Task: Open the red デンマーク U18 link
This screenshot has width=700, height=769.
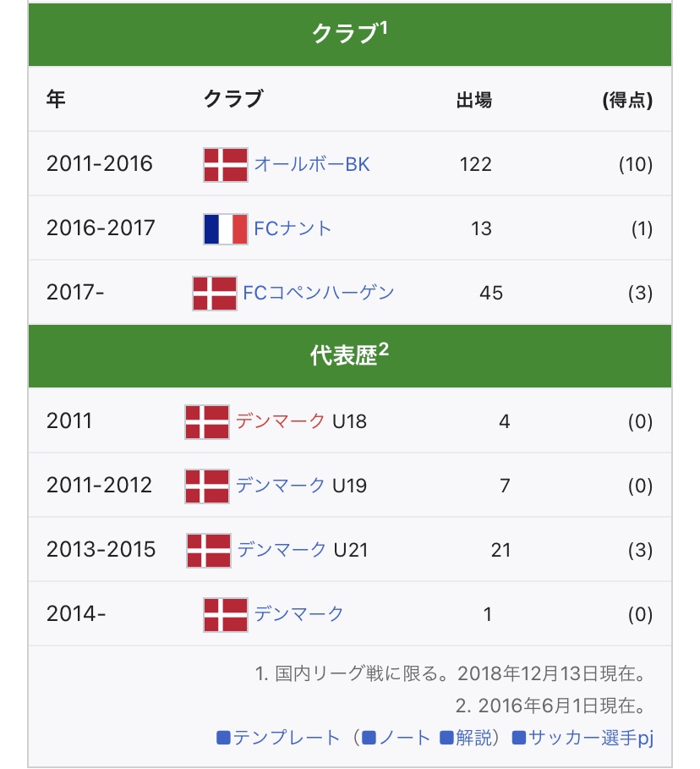Action: coord(280,421)
